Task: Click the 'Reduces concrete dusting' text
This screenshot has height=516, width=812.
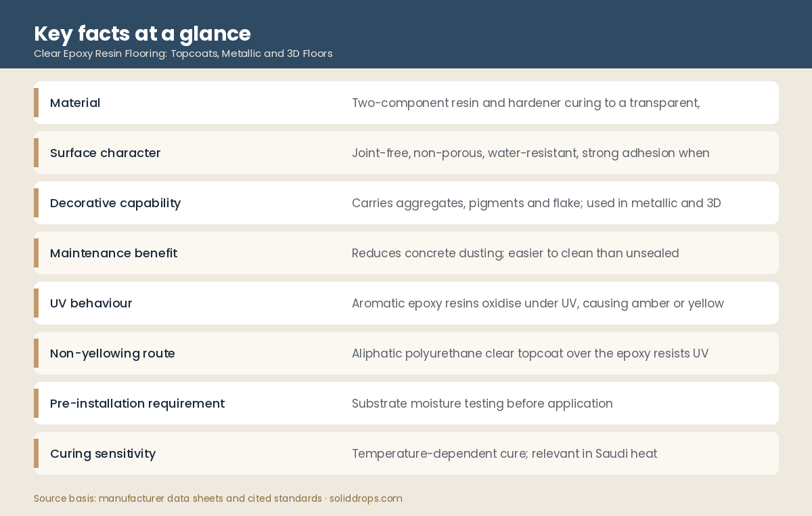Action: [x=516, y=253]
